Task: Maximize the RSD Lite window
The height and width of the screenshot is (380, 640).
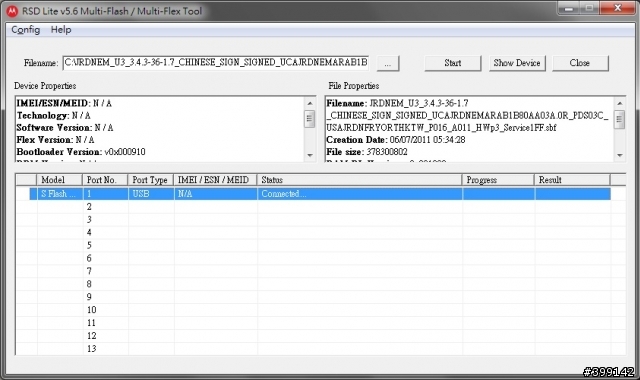Action: point(590,8)
